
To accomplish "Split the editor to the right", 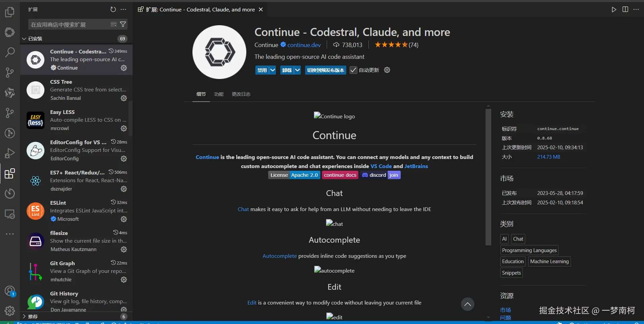I will [625, 9].
